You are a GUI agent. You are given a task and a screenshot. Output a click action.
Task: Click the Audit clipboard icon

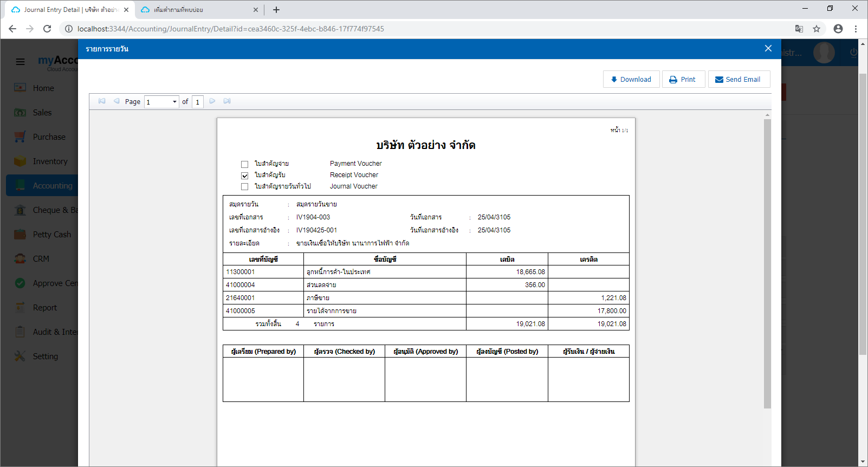click(x=20, y=332)
